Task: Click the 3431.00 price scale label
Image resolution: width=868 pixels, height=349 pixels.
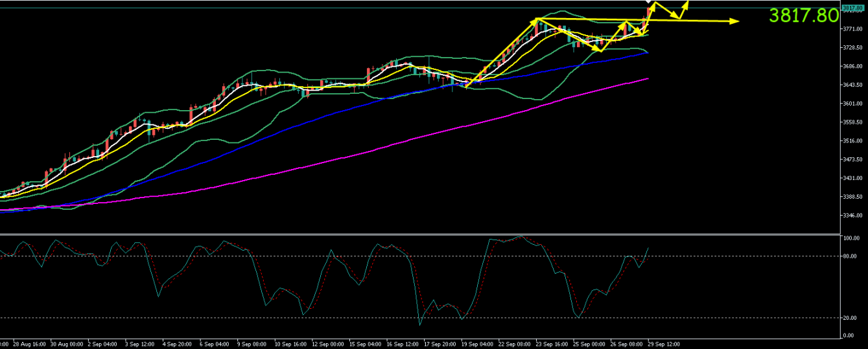Action: coord(853,178)
